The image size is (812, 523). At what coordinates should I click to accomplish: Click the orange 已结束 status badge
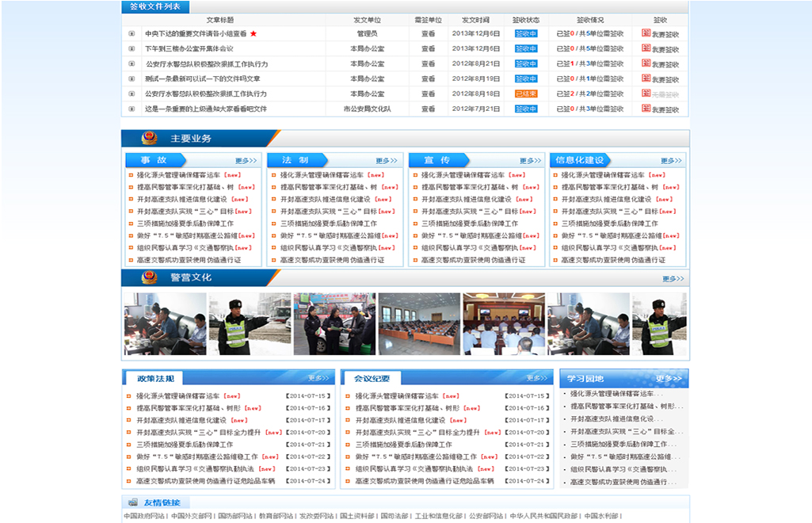click(x=526, y=94)
